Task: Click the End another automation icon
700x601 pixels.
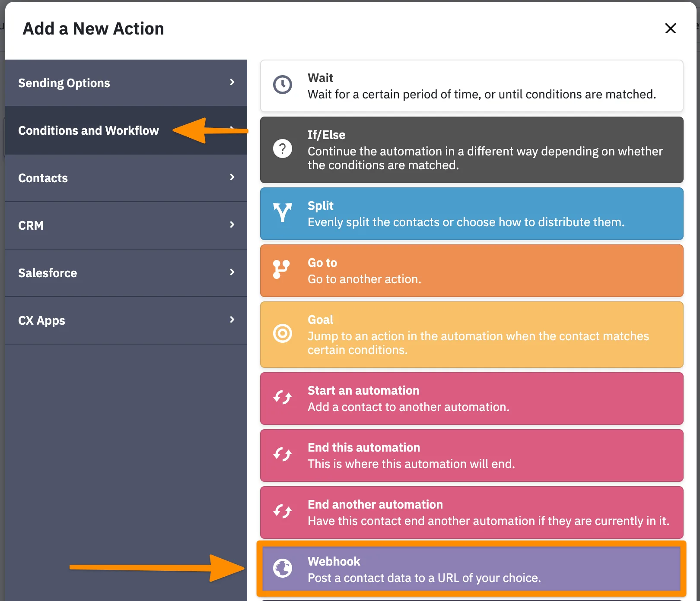Action: point(283,512)
